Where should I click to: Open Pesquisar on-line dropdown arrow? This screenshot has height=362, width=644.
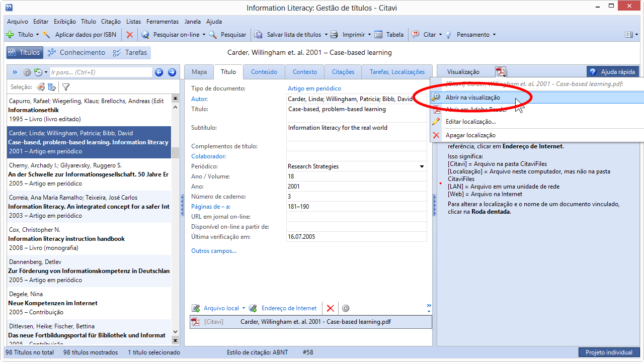[204, 35]
